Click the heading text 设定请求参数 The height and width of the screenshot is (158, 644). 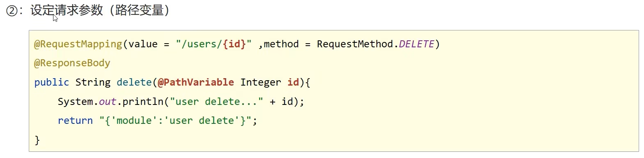point(66,11)
